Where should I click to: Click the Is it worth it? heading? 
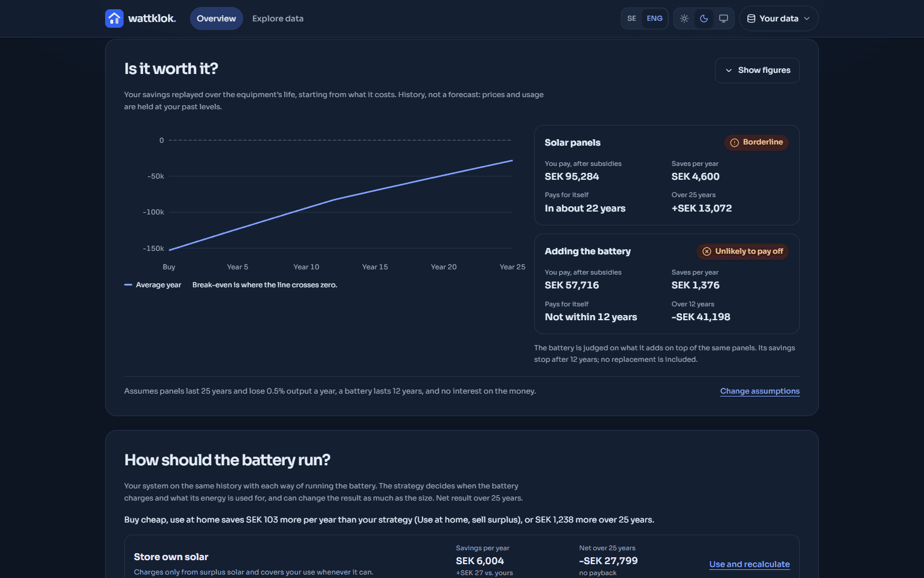[x=171, y=69]
